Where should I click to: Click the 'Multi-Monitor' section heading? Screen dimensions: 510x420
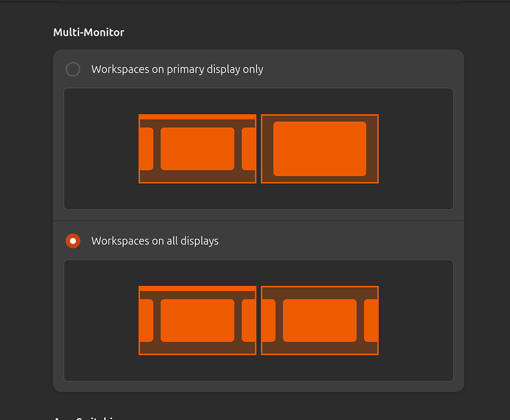coord(89,32)
